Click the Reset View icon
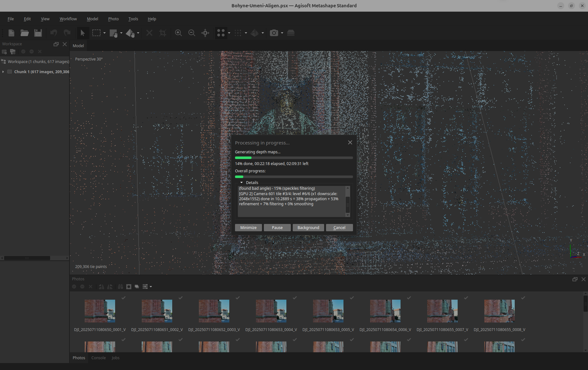 [205, 33]
